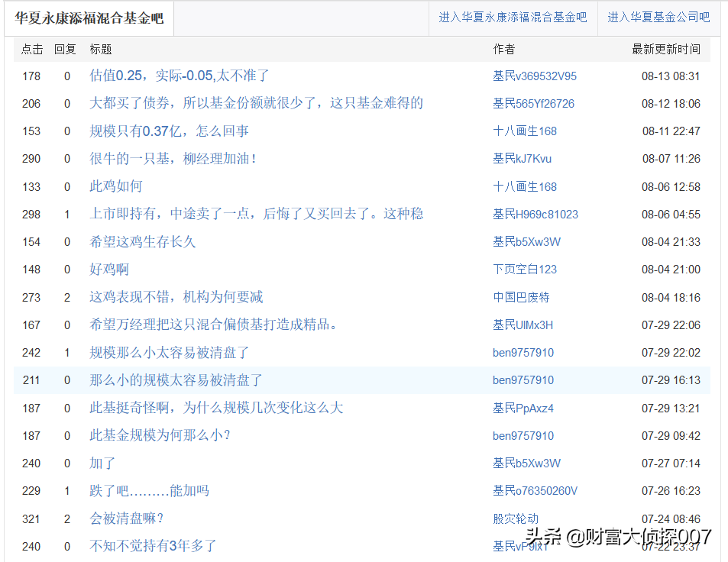Click the view count 321
This screenshot has width=728, height=562.
click(31, 518)
